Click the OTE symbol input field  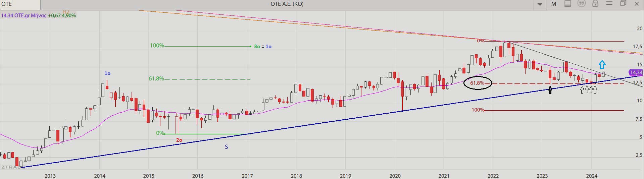(x=20, y=4)
